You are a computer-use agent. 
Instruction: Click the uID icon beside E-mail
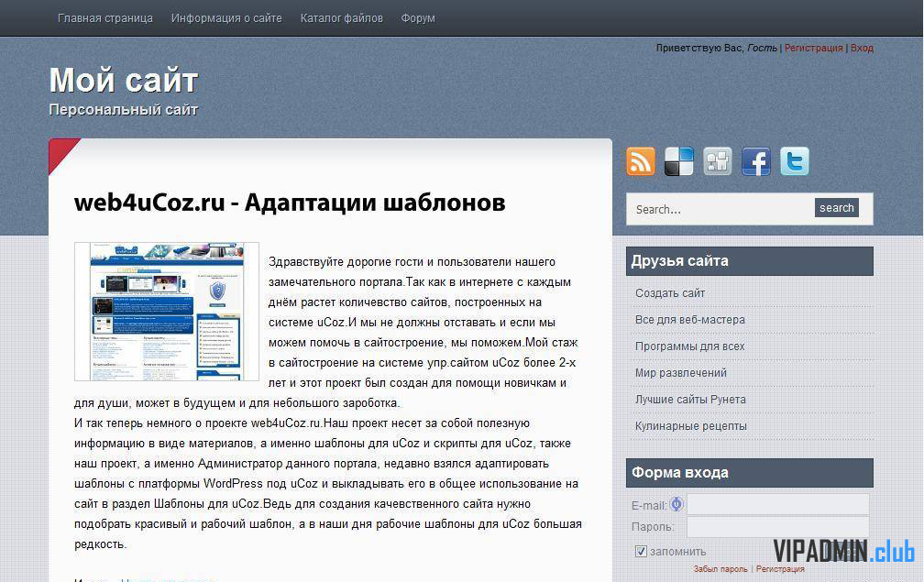pos(676,504)
